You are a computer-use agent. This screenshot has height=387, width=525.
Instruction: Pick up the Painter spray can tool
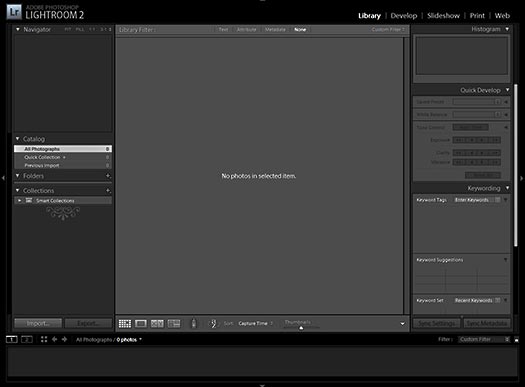[194, 323]
